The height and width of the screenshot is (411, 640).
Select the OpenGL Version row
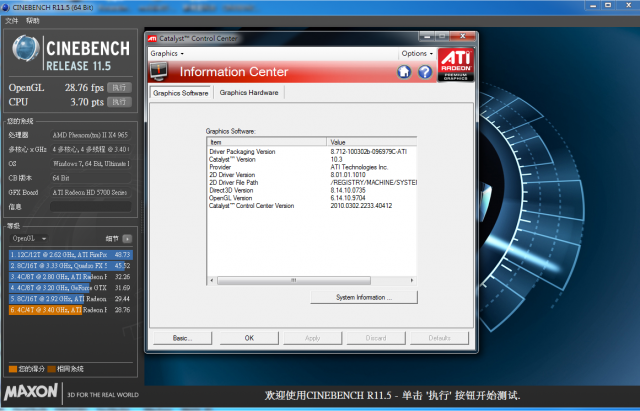[x=312, y=198]
